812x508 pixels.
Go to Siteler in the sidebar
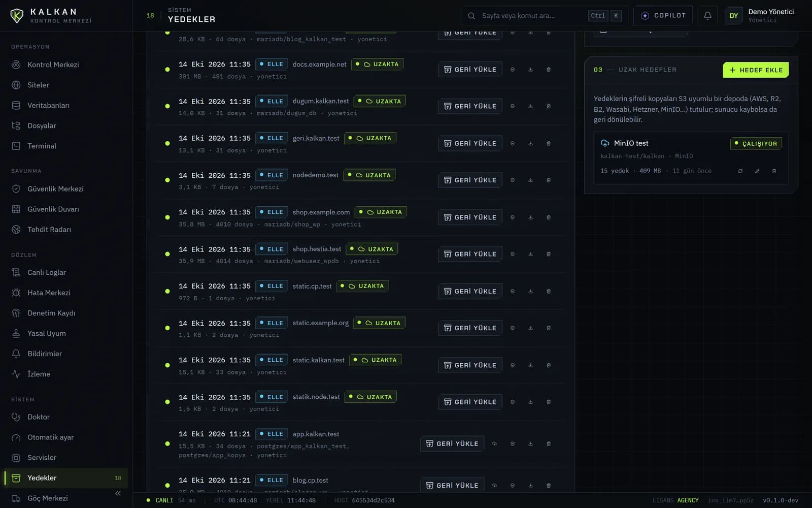tap(66, 85)
